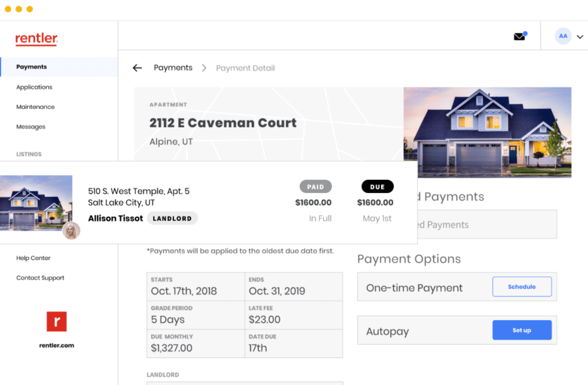Expand the LISTINGS sidebar section
The height and width of the screenshot is (385, 588).
pyautogui.click(x=28, y=154)
